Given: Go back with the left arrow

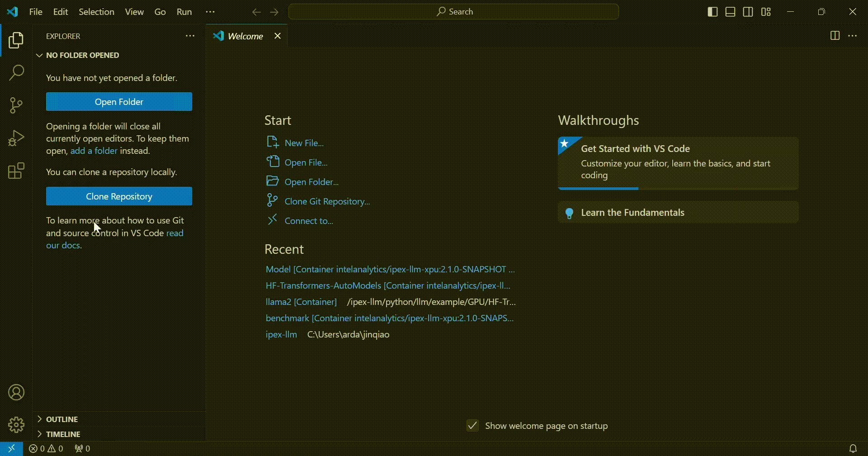Looking at the screenshot, I should pos(256,12).
